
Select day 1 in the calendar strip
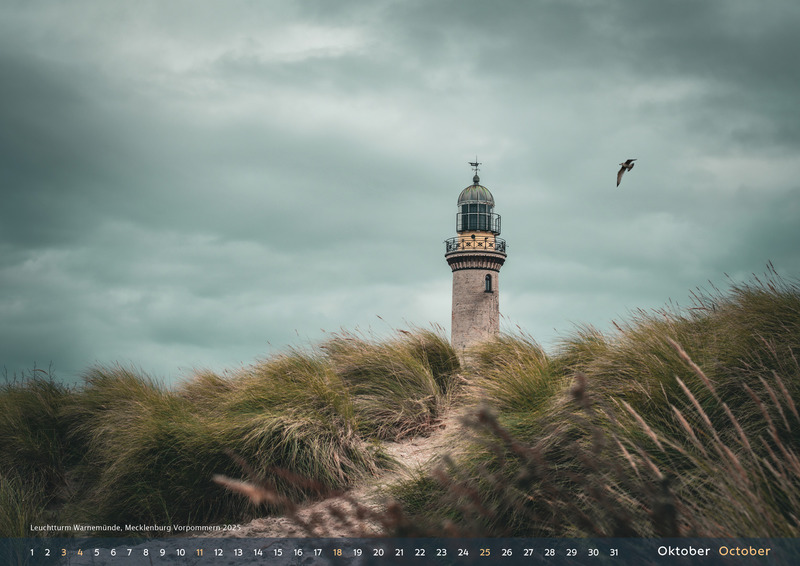tap(31, 552)
